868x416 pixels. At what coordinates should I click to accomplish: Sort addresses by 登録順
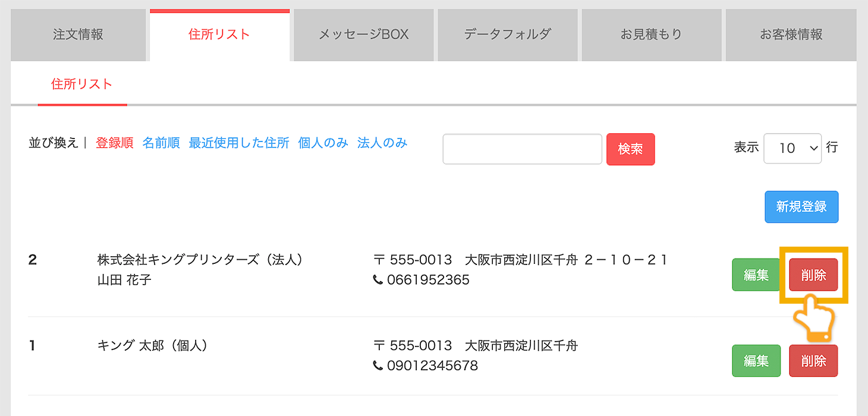(x=115, y=143)
